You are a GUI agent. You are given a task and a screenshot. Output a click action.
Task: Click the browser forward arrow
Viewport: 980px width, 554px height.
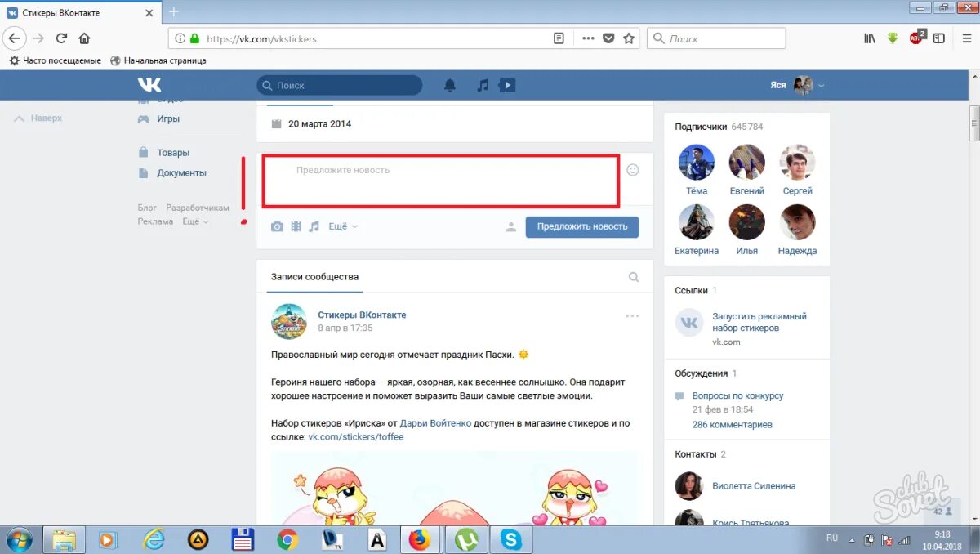coord(38,38)
